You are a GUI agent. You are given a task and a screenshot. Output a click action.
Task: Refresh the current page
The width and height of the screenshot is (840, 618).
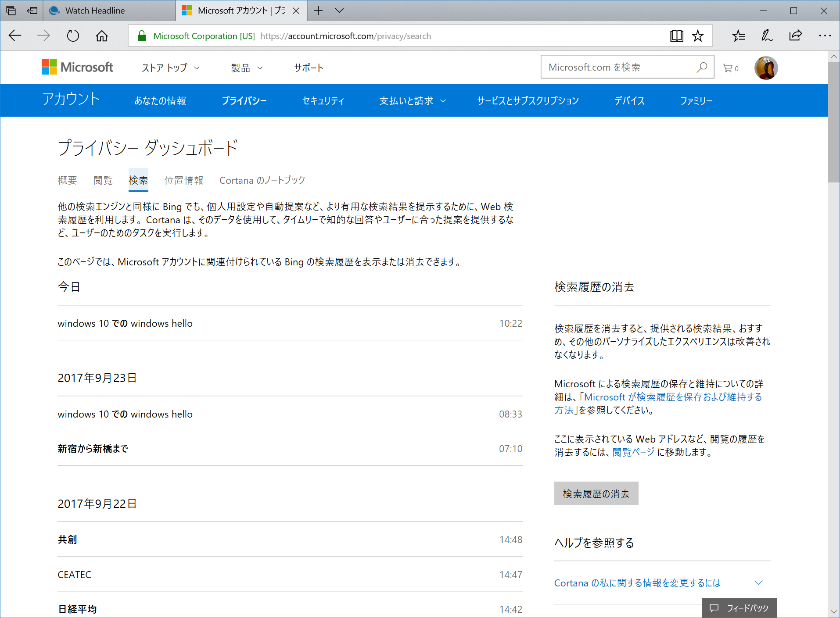tap(72, 36)
